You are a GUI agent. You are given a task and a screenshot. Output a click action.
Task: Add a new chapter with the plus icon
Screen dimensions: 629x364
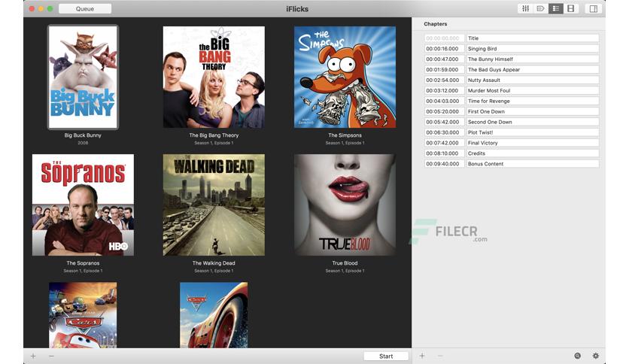click(422, 356)
